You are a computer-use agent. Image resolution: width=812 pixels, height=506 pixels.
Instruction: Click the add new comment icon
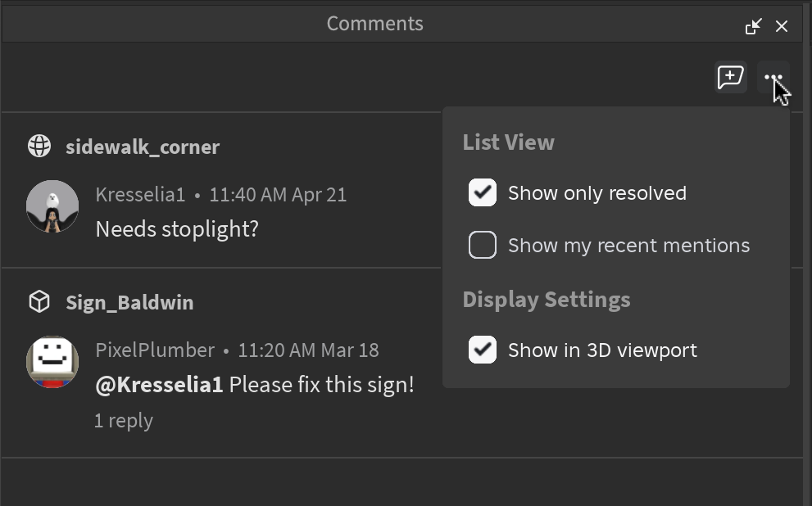click(730, 77)
